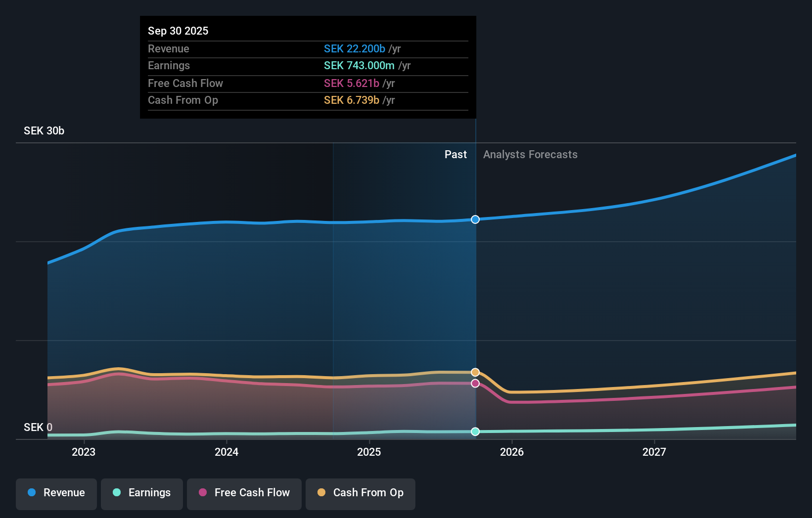Toggle the Revenue series visibility
Viewport: 812px width, 518px height.
56,493
